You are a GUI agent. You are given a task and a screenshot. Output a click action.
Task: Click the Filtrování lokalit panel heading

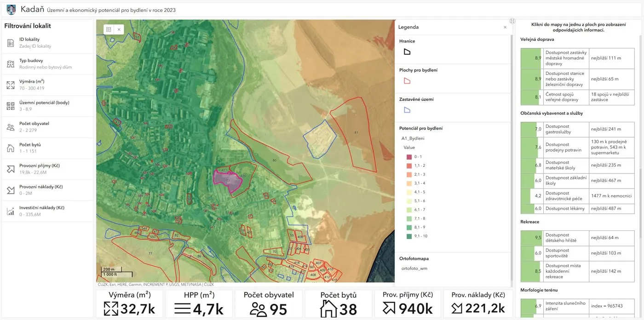(28, 26)
